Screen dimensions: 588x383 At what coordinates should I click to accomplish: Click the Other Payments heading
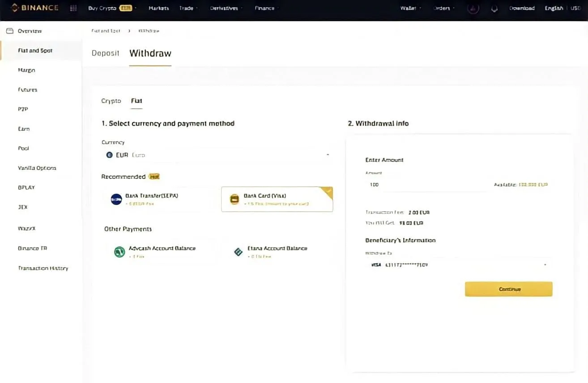[128, 229]
